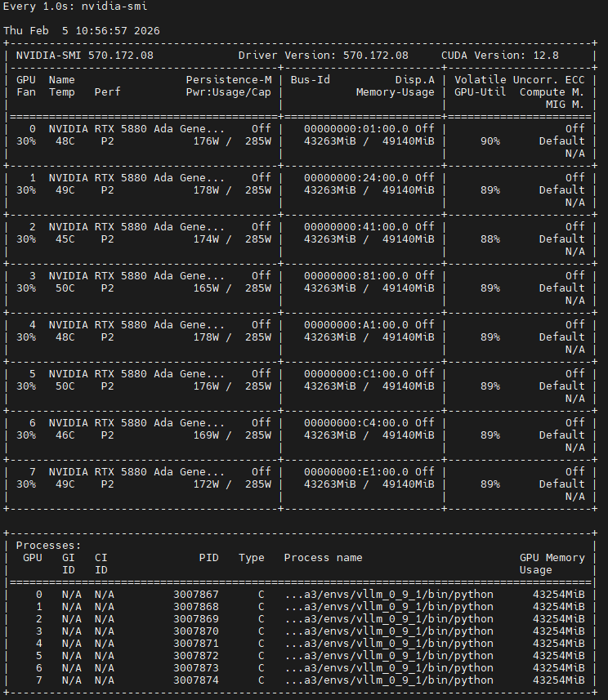This screenshot has height=700, width=608.
Task: Click the 'Memory-Usage' column header
Action: pos(395,92)
